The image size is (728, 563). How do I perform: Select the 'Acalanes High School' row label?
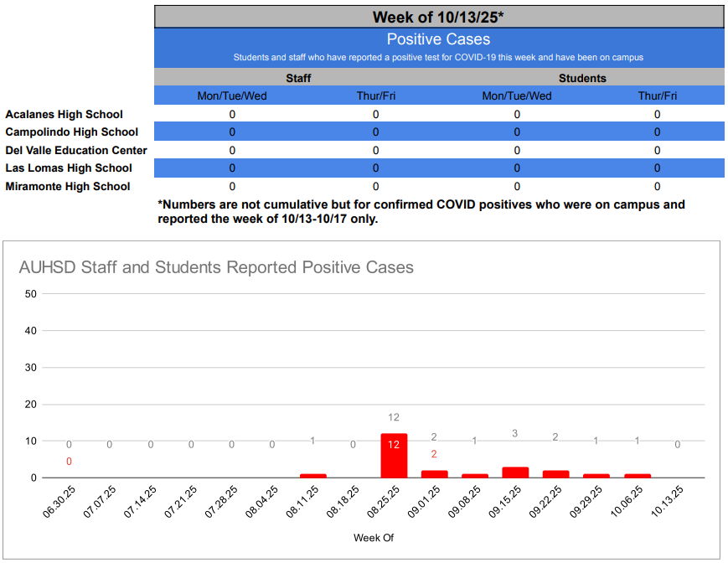point(65,114)
